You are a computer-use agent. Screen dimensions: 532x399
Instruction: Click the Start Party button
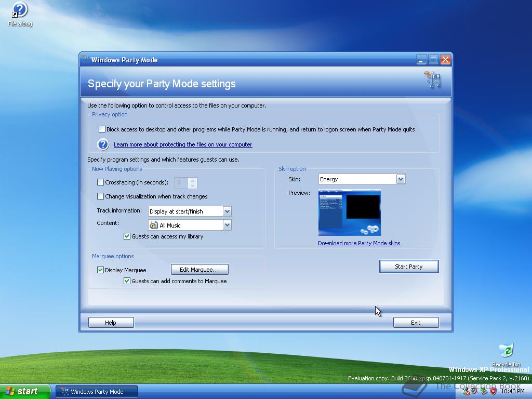(409, 267)
